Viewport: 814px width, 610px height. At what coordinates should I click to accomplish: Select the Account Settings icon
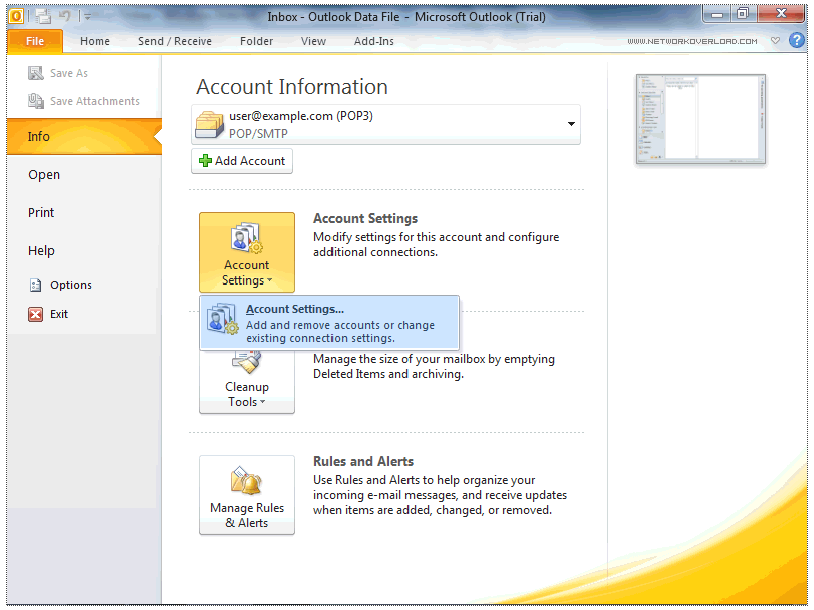pyautogui.click(x=247, y=238)
